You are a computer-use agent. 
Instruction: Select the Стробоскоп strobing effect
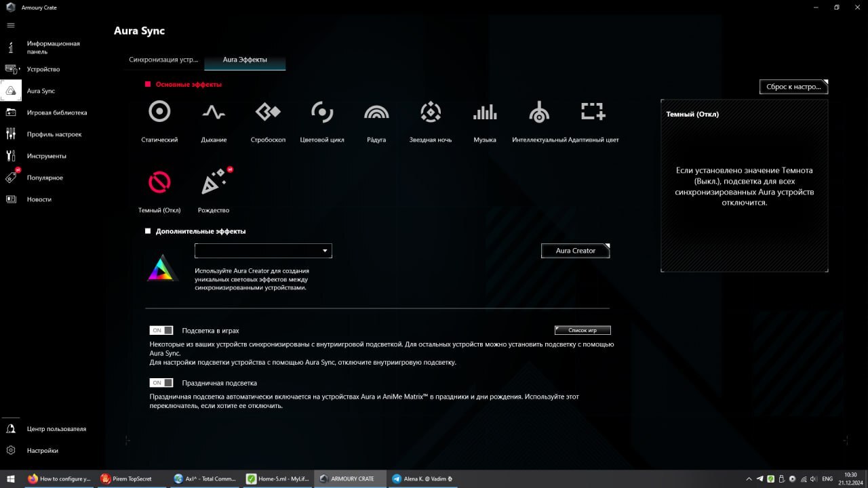tap(268, 112)
